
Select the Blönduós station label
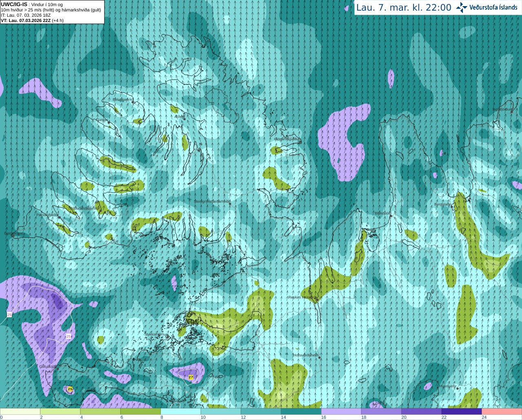coord(383,213)
